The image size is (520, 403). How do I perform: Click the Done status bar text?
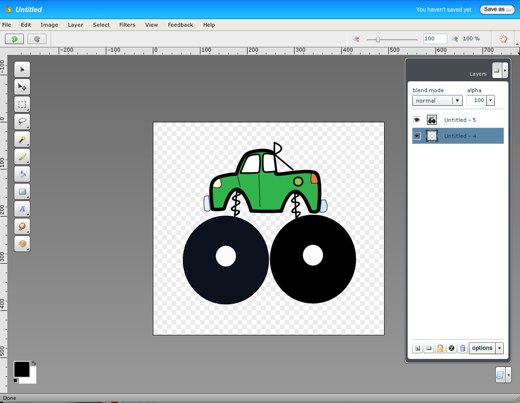(x=9, y=398)
